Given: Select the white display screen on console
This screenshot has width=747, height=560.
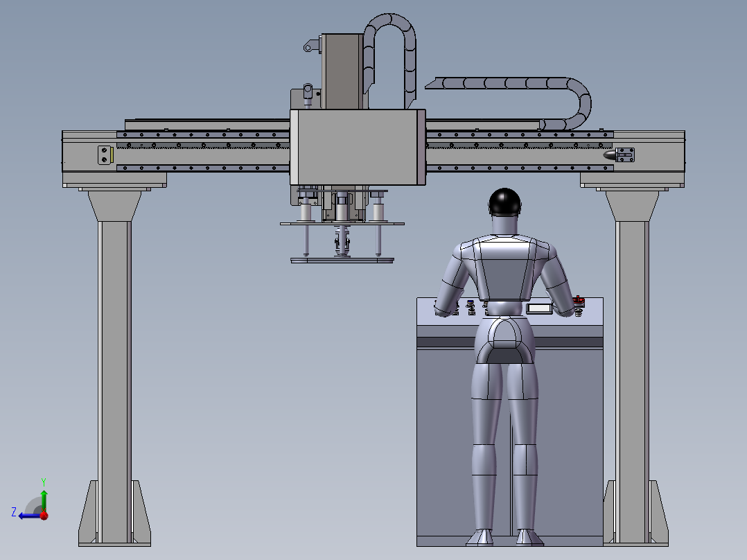Looking at the screenshot, I should pyautogui.click(x=539, y=308).
